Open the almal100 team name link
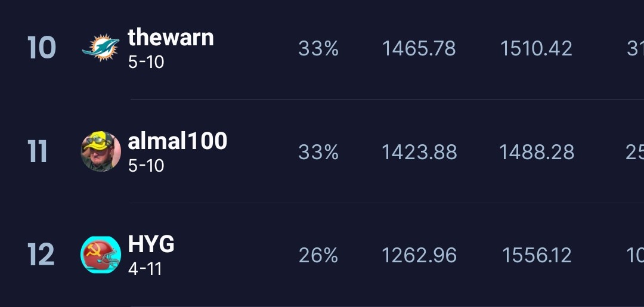 coord(177,141)
